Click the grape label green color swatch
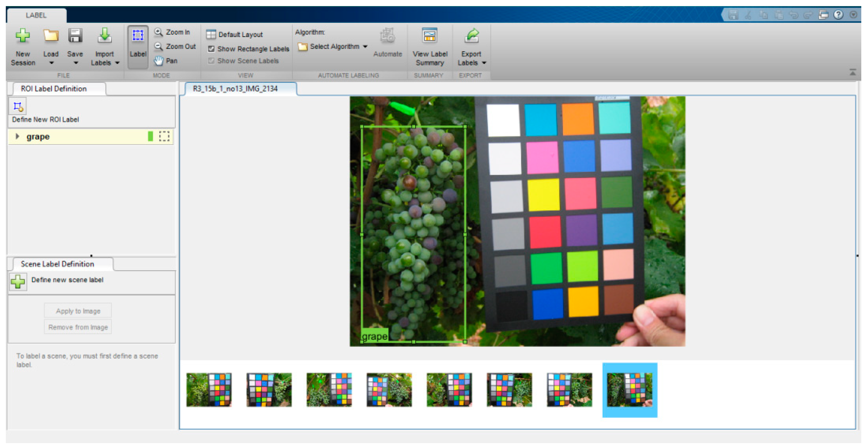The image size is (868, 448). pyautogui.click(x=150, y=136)
